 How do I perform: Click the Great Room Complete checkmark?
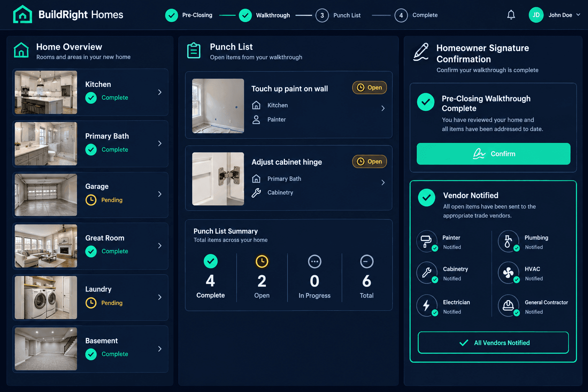(91, 252)
